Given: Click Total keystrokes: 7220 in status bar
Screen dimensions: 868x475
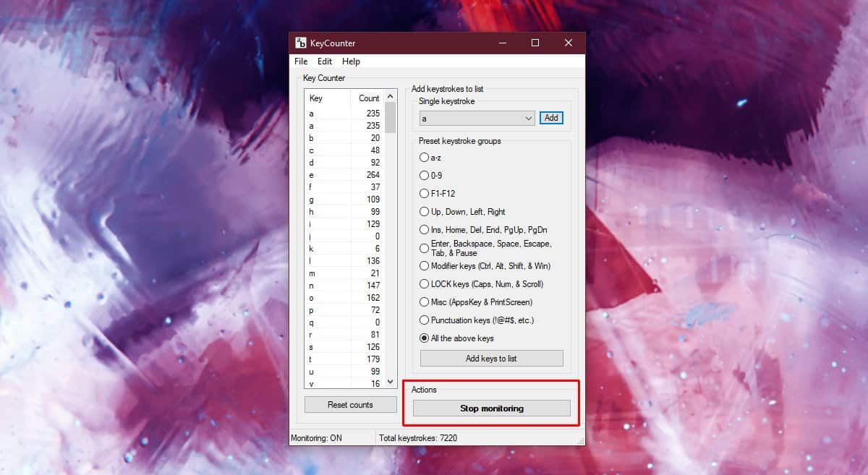Looking at the screenshot, I should click(417, 438).
